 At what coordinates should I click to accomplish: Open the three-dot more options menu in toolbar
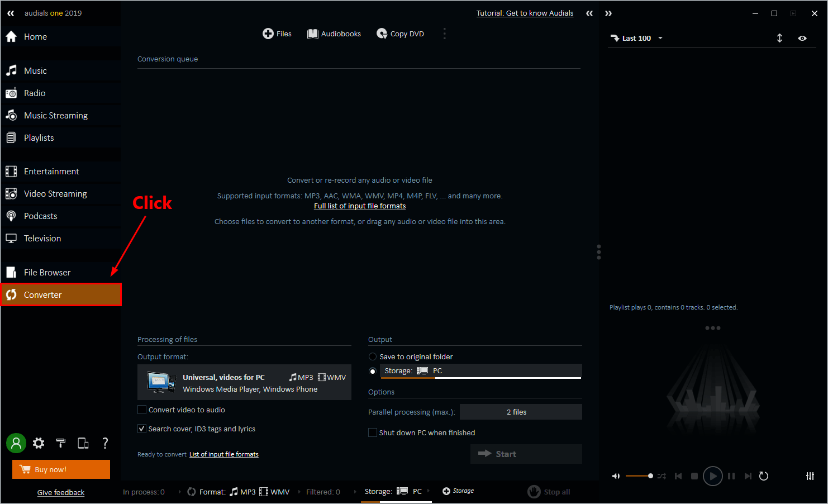click(445, 34)
